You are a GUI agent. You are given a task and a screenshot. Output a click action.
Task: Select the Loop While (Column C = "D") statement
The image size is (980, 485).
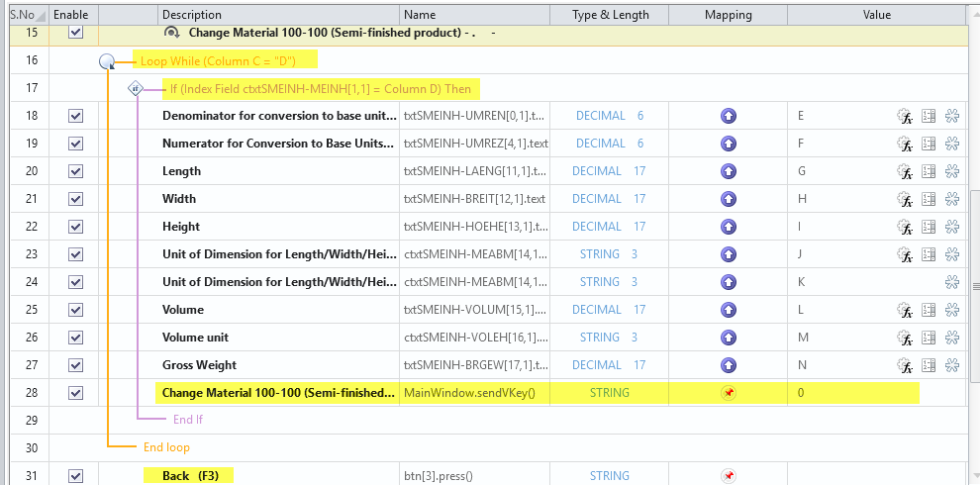click(x=217, y=61)
